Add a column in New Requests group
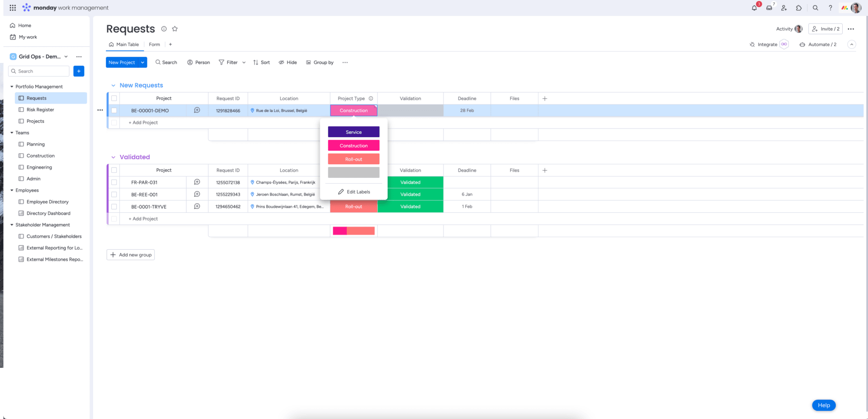The image size is (868, 419). (x=545, y=98)
